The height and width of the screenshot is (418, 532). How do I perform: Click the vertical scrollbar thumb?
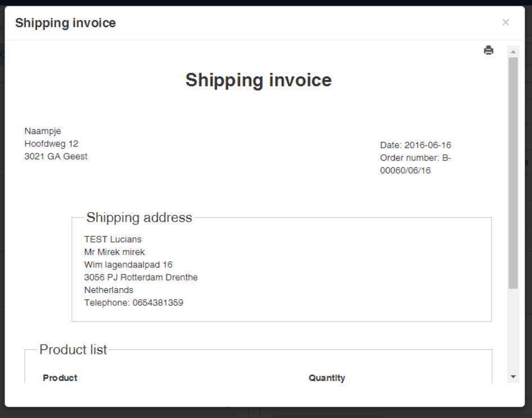(513, 169)
